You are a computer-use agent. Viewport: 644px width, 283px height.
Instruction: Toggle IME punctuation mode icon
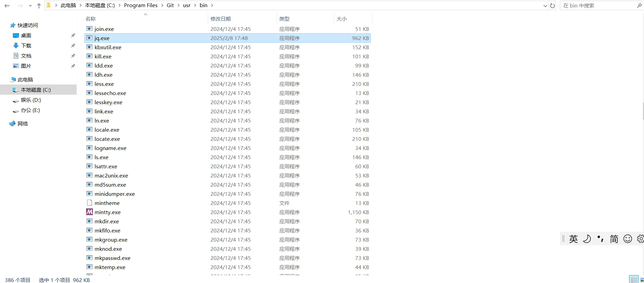pos(601,239)
